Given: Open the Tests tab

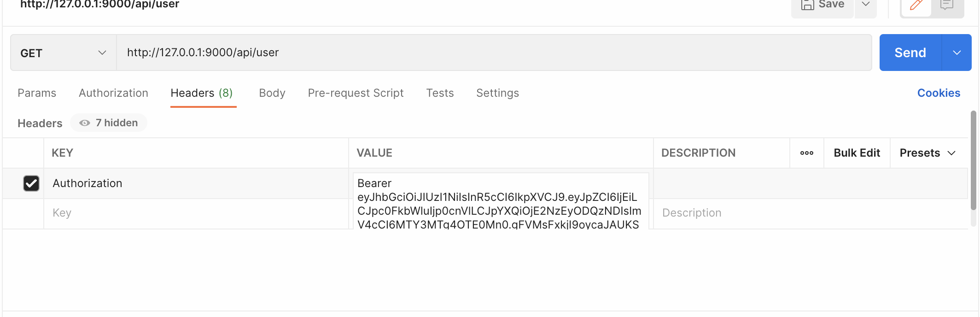Looking at the screenshot, I should coord(440,93).
